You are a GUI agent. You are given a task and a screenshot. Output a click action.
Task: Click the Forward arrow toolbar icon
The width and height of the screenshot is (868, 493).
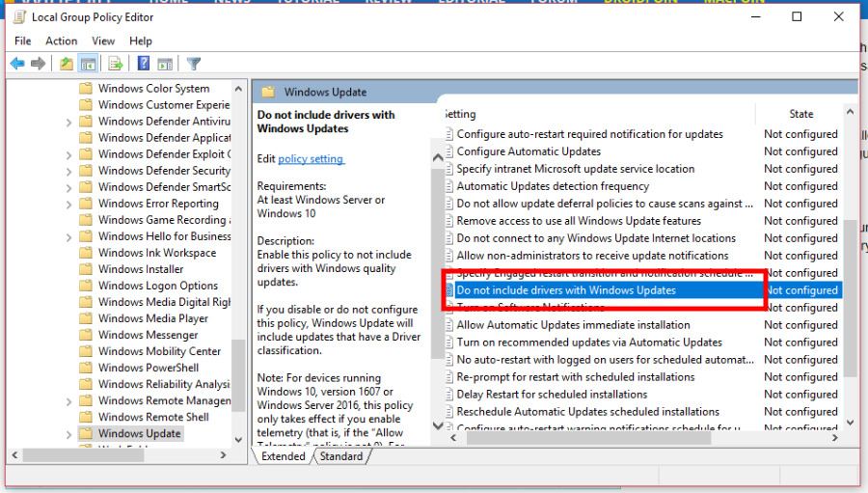39,64
